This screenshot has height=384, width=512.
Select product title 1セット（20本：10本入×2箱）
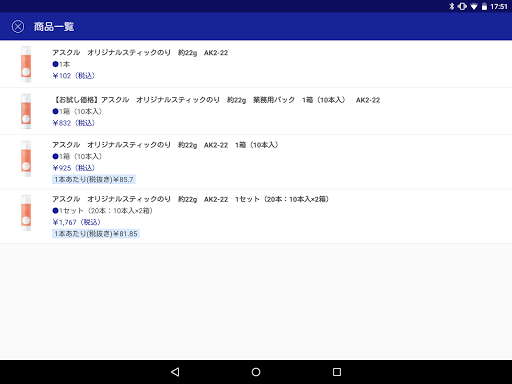pyautogui.click(x=190, y=199)
